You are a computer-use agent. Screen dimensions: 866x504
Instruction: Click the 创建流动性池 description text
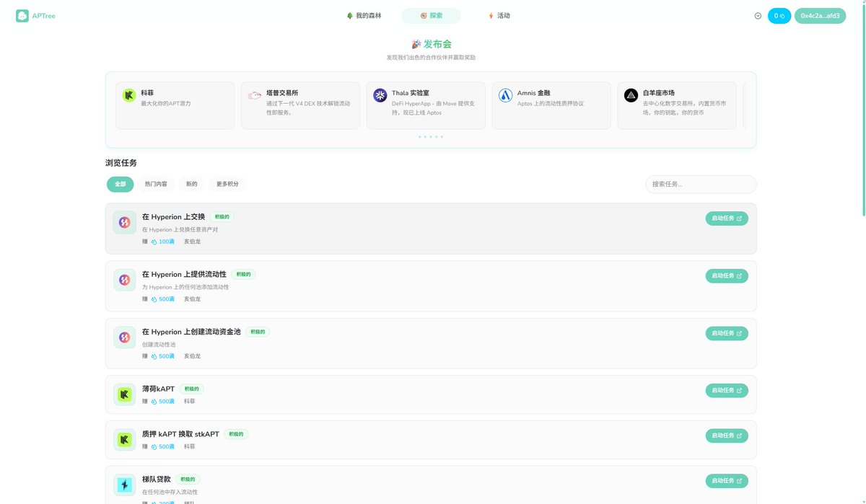tap(159, 345)
